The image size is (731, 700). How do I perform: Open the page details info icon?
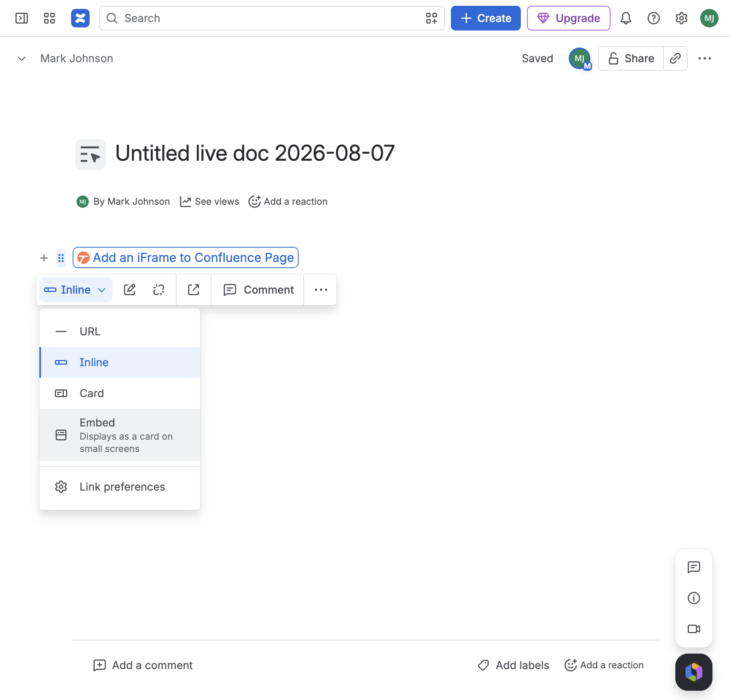coord(694,598)
